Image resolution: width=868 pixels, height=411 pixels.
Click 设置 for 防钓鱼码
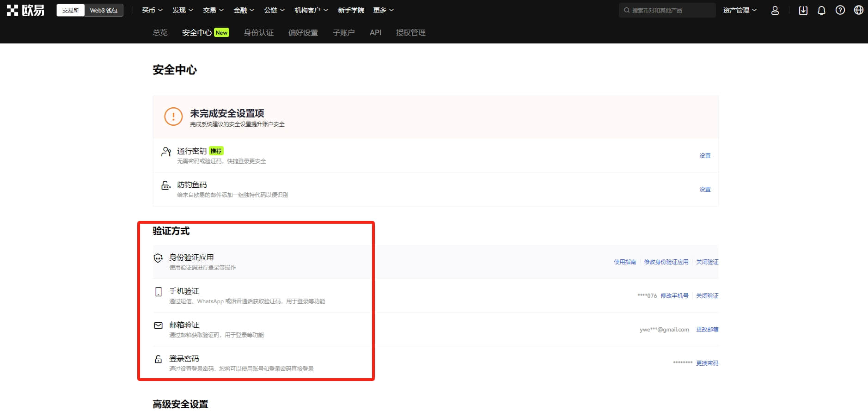tap(705, 190)
